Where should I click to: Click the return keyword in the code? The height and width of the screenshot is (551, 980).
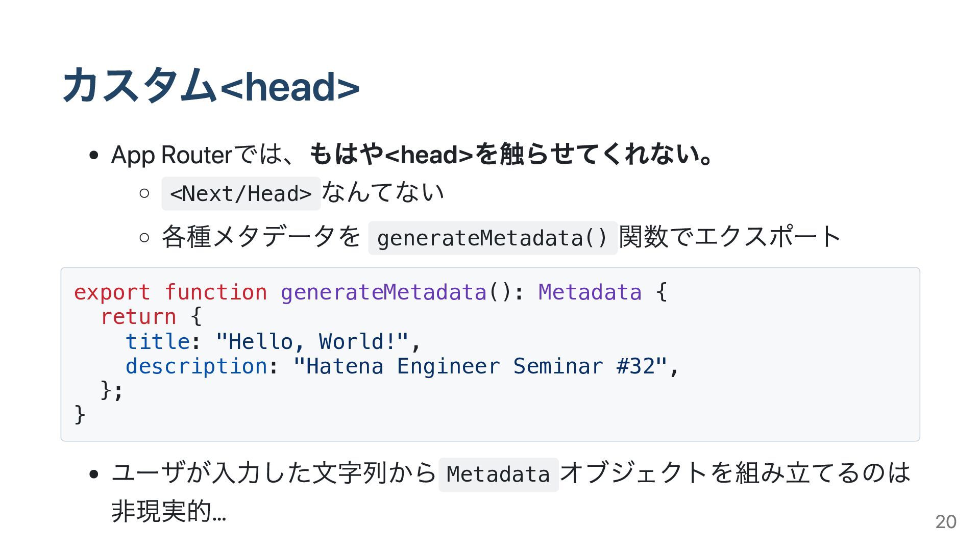tap(138, 317)
